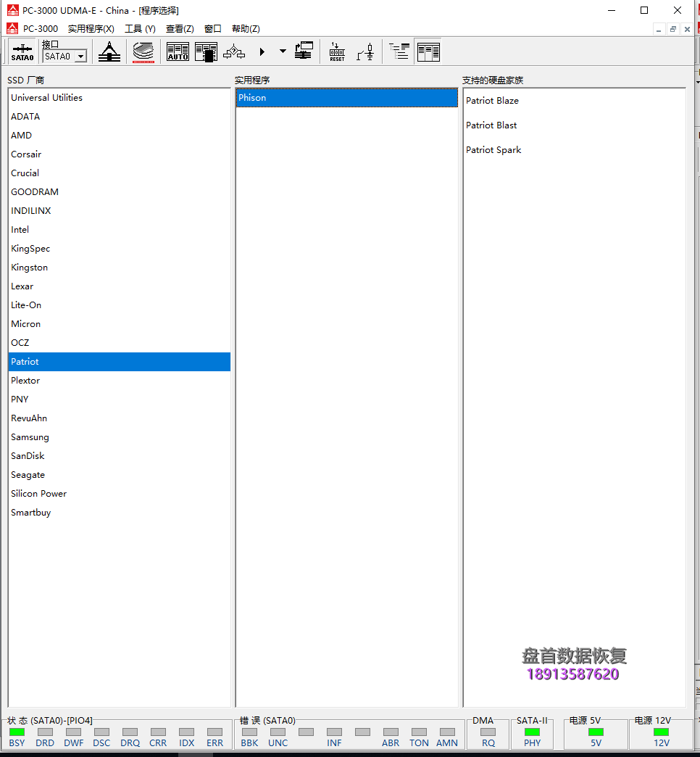Click the chip list toolbar icon
The height and width of the screenshot is (757, 700).
206,51
